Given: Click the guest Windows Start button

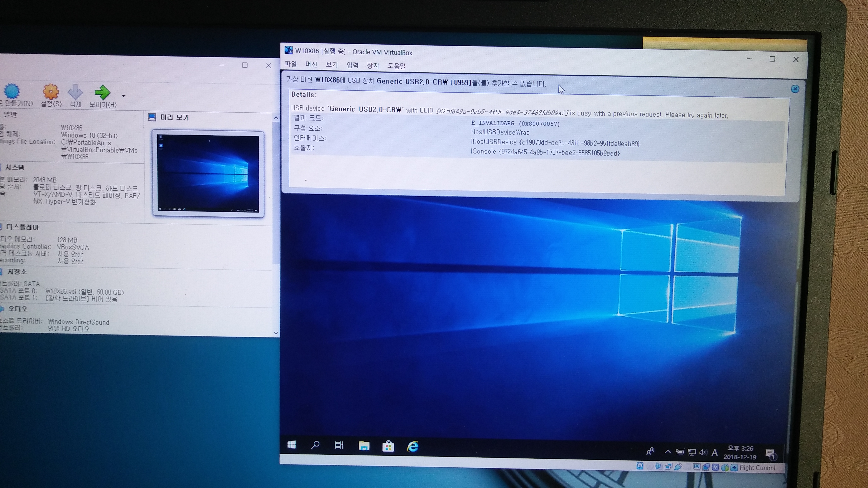Looking at the screenshot, I should click(x=291, y=445).
